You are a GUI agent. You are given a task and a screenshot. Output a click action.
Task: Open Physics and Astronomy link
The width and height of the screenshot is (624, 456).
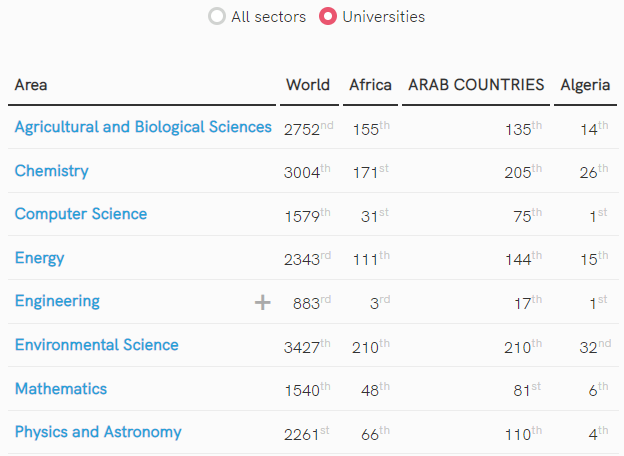coord(98,432)
